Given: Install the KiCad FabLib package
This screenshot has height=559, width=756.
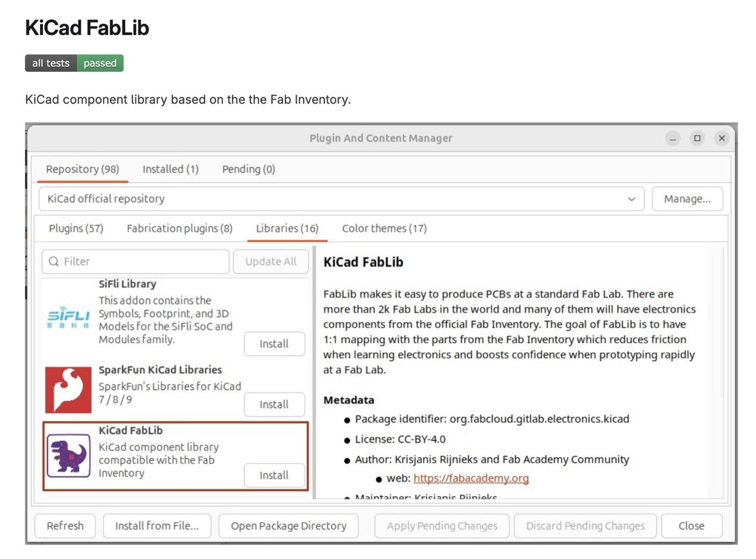Looking at the screenshot, I should pos(274,475).
